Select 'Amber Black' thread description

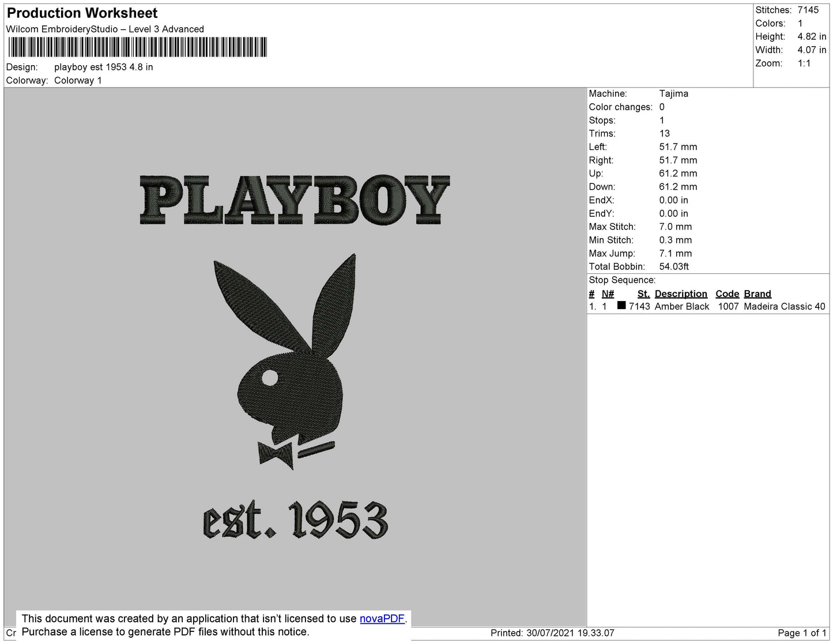(682, 307)
